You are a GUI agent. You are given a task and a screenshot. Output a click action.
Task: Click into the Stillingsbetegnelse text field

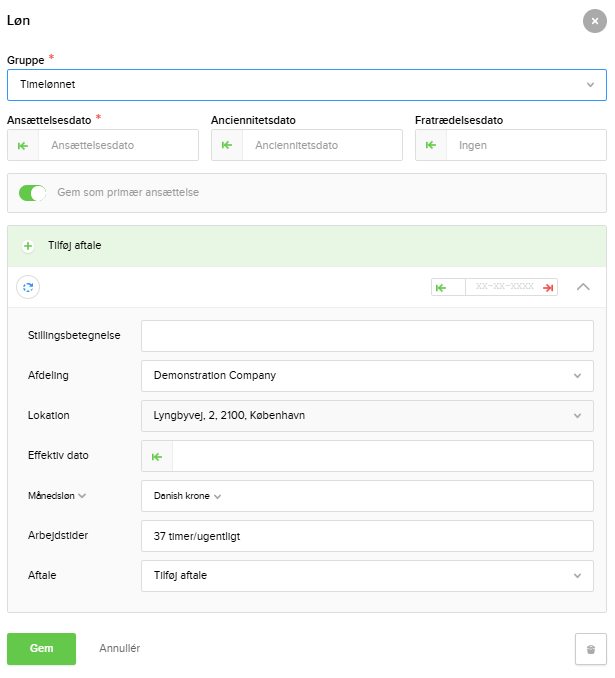[367, 336]
